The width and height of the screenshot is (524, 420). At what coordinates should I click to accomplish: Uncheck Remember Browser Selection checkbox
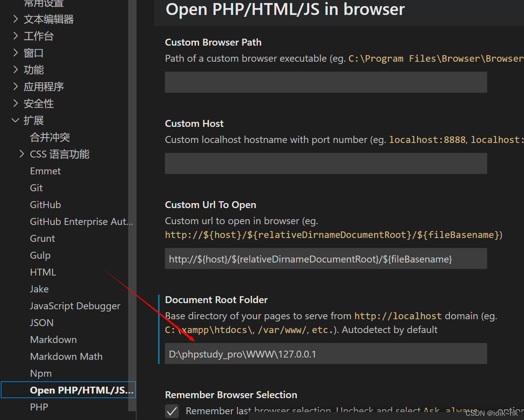pos(172,411)
